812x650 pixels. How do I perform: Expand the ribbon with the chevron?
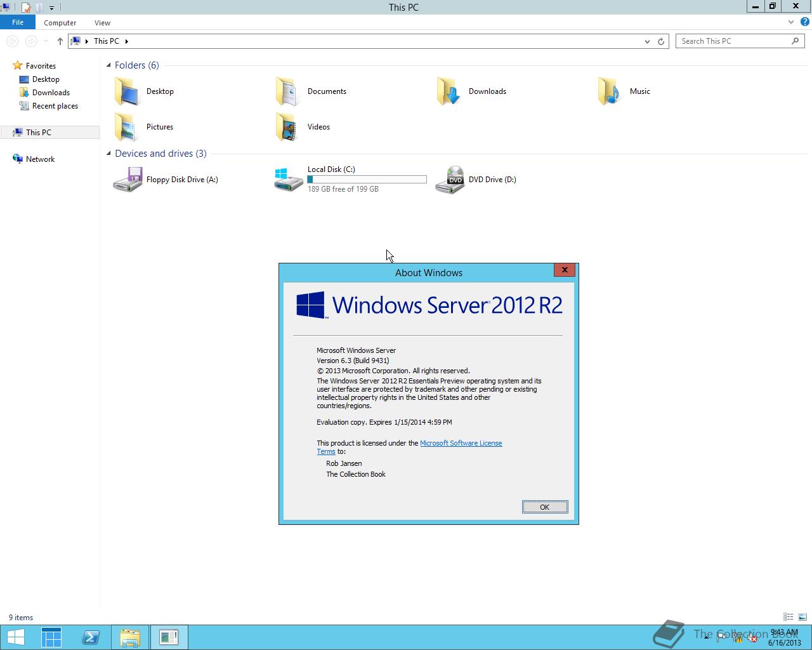coord(791,22)
